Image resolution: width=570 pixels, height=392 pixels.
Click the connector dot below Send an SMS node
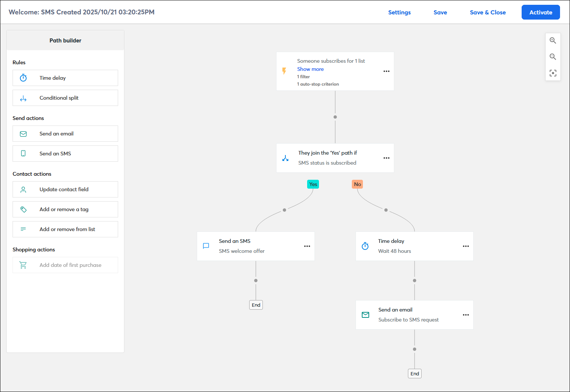tap(256, 281)
